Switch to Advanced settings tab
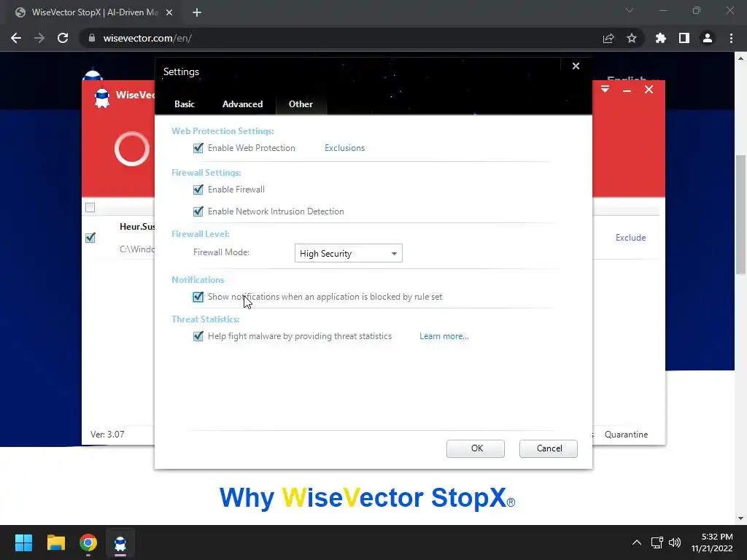The image size is (747, 560). click(242, 104)
